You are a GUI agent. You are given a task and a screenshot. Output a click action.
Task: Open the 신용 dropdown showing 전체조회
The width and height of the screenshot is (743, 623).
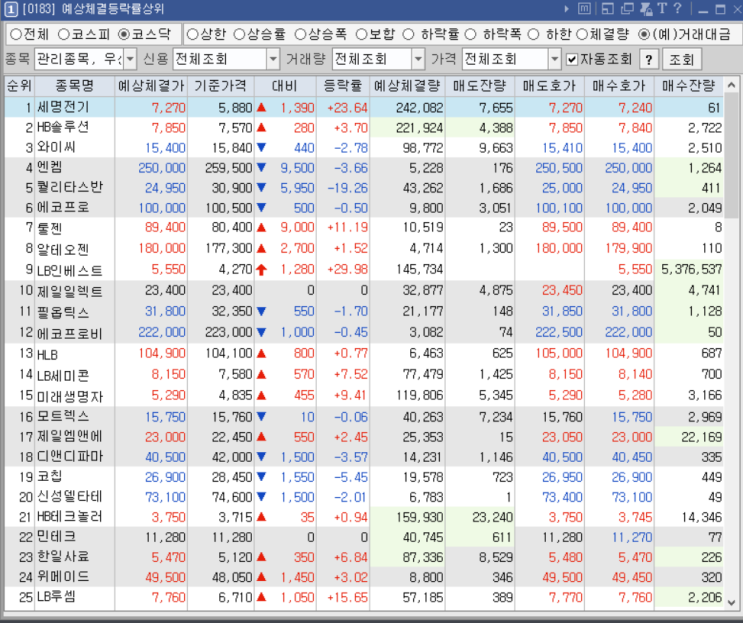(273, 59)
